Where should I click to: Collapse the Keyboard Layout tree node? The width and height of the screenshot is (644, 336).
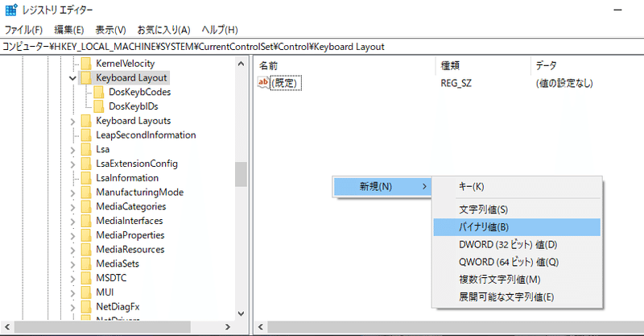pyautogui.click(x=72, y=78)
